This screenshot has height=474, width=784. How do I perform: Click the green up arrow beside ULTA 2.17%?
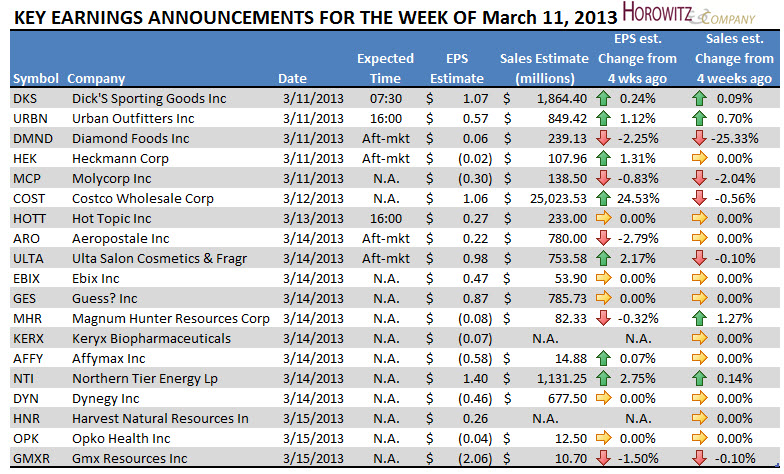pyautogui.click(x=604, y=258)
